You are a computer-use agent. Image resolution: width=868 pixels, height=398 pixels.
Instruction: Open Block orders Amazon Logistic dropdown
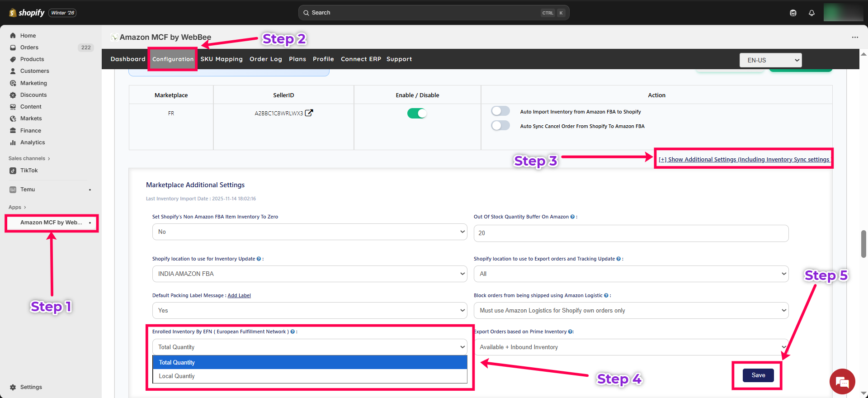click(x=631, y=311)
